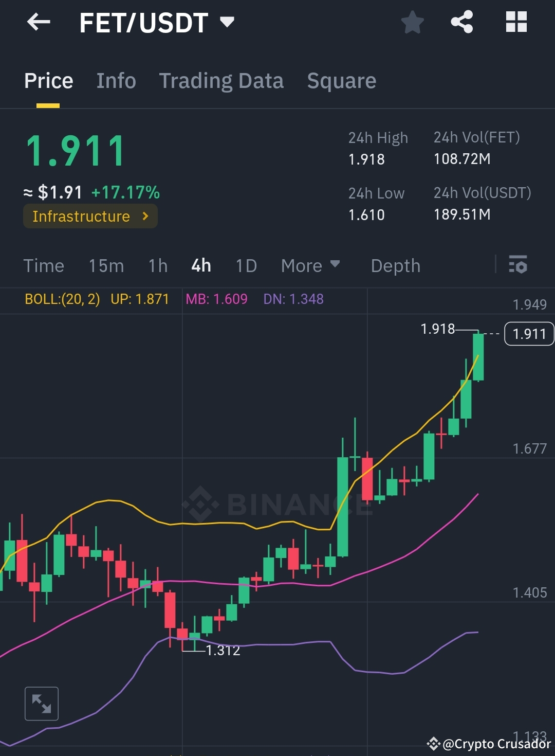This screenshot has height=756, width=555.
Task: Activate the 1h interval
Action: pos(157,265)
